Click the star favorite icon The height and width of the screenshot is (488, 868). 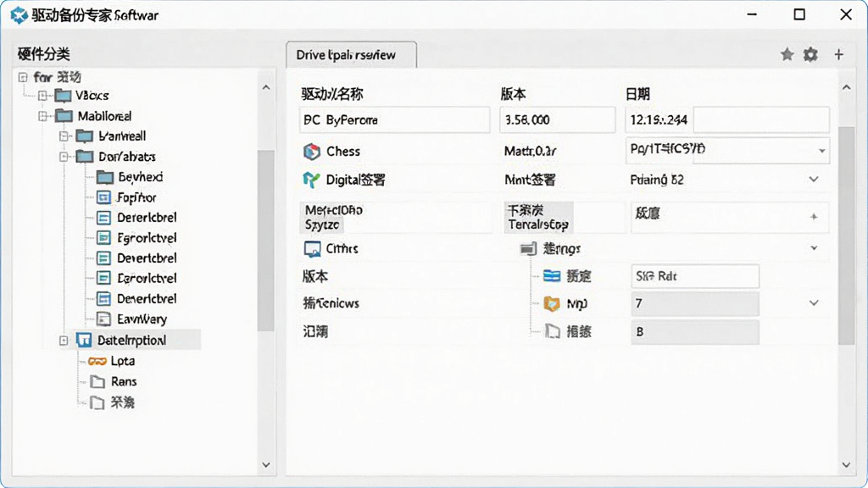(787, 54)
